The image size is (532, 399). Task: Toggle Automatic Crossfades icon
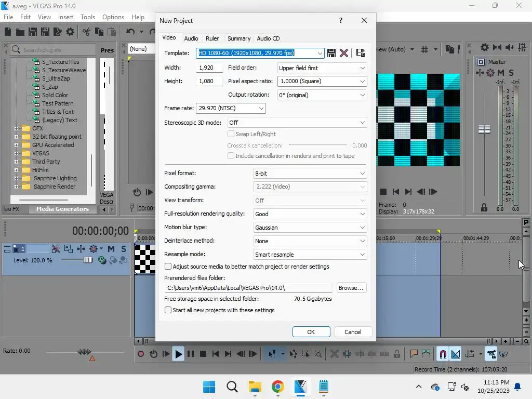(x=456, y=354)
